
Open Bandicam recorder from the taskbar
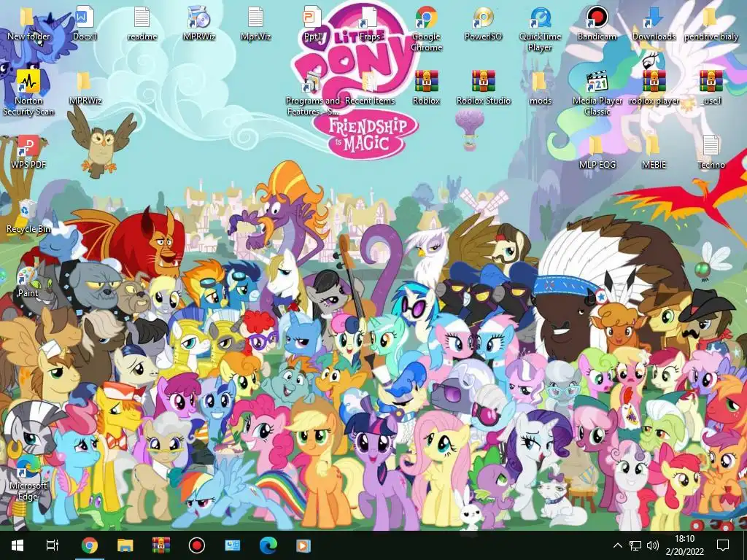197,545
